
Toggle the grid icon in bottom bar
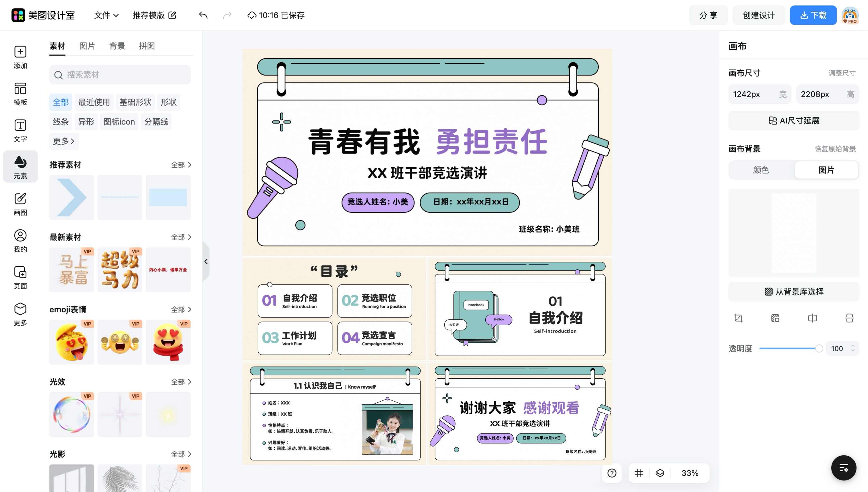[639, 473]
